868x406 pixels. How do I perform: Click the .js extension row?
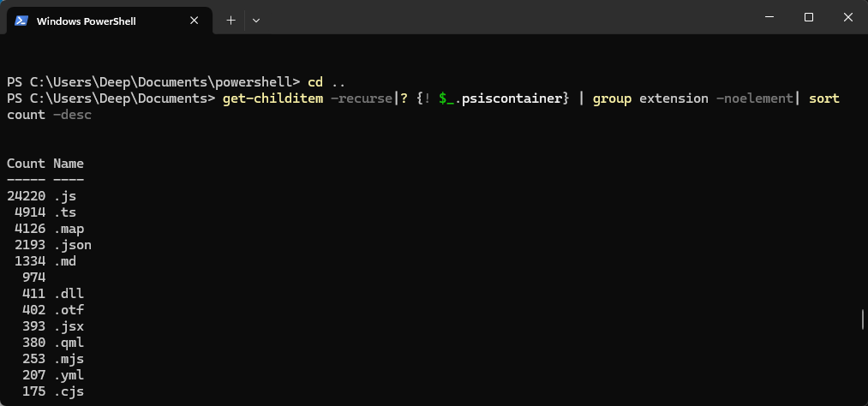(x=65, y=196)
